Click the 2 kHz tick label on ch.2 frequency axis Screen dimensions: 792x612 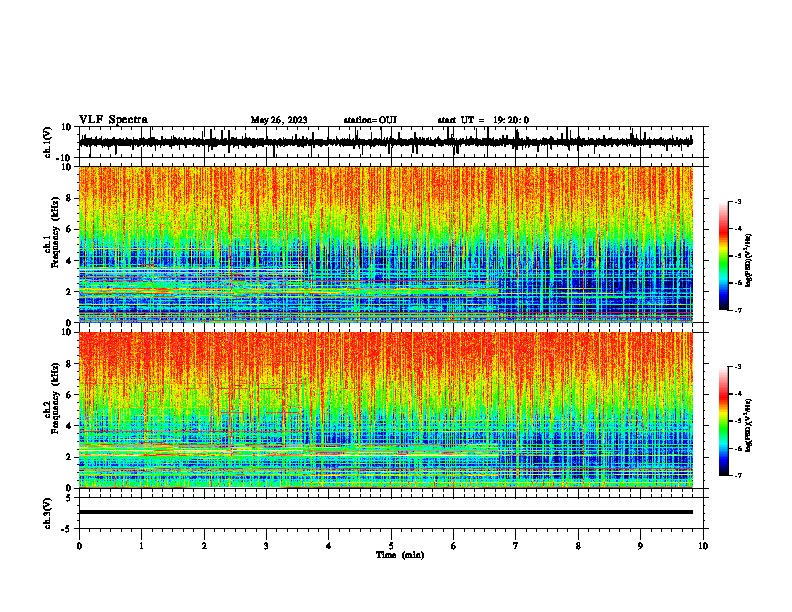click(x=69, y=457)
